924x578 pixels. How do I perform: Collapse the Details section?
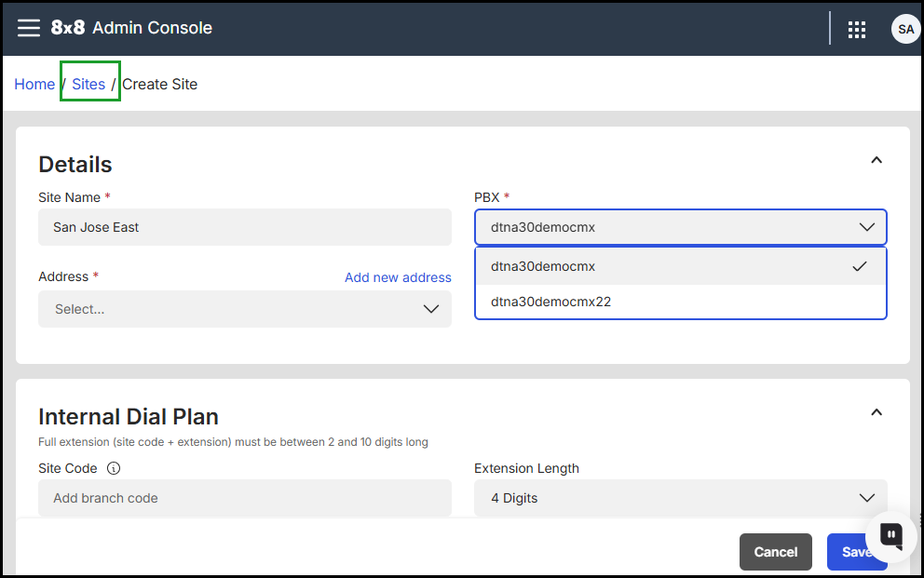click(876, 160)
